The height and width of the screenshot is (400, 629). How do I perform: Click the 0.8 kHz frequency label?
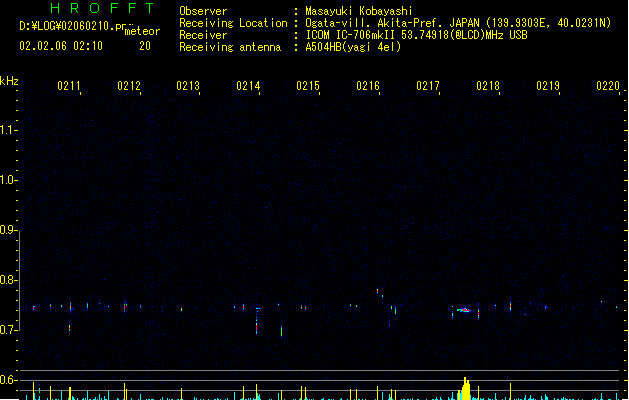(x=8, y=280)
